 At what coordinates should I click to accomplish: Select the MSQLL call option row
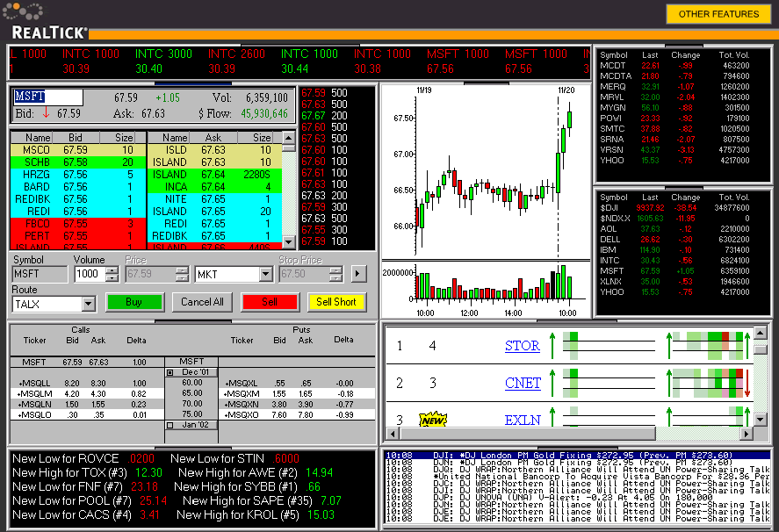88,384
